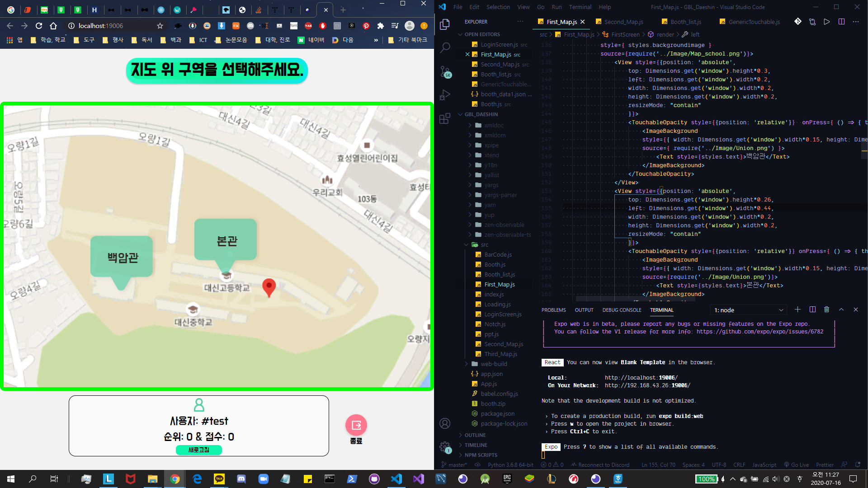Open the Run and Debug view

pos(445,95)
